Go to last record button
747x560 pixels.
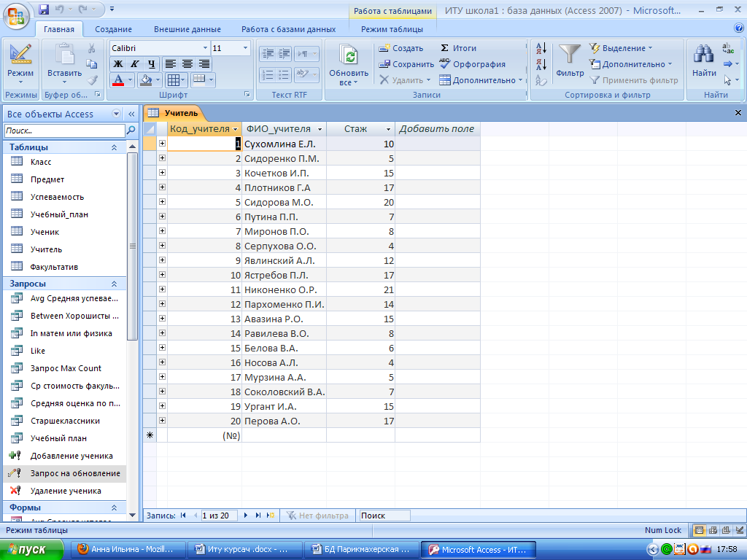pos(258,516)
